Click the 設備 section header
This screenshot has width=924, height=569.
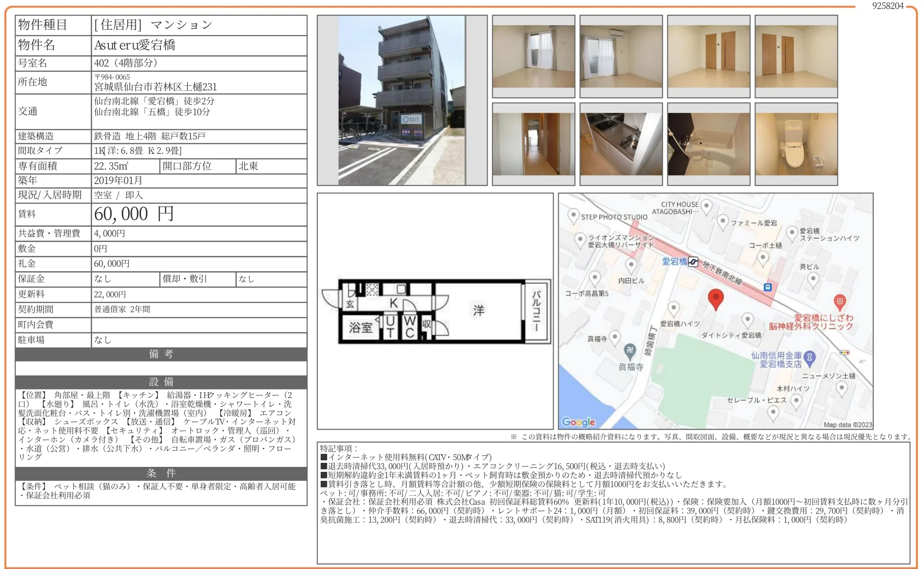pos(161,382)
